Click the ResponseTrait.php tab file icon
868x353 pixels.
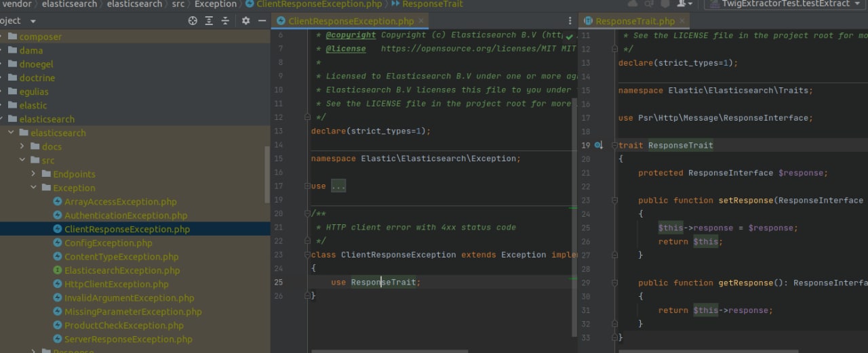coord(589,21)
